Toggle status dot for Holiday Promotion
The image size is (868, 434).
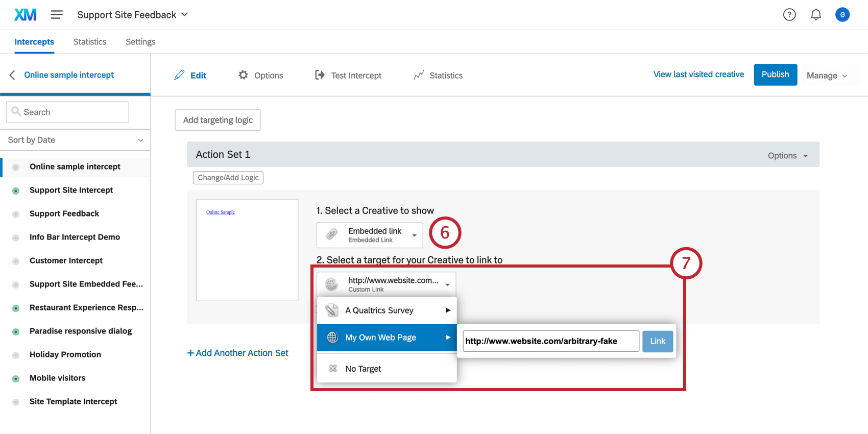(16, 355)
